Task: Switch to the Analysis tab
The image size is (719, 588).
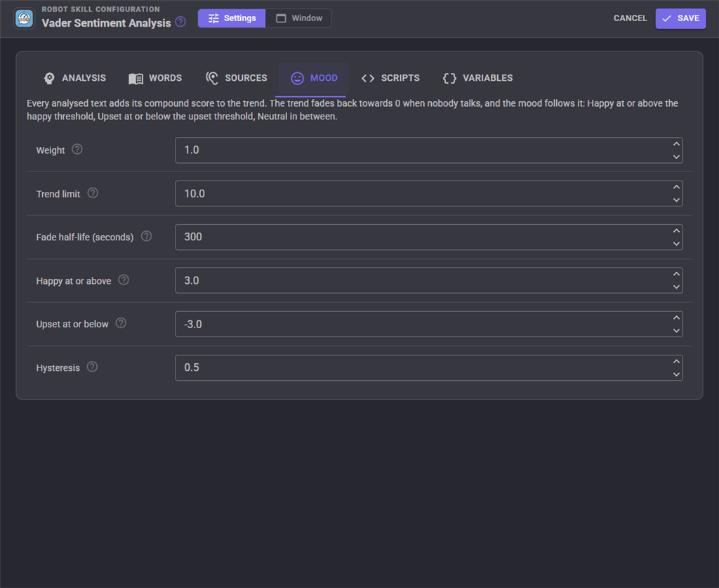Action: coord(74,78)
